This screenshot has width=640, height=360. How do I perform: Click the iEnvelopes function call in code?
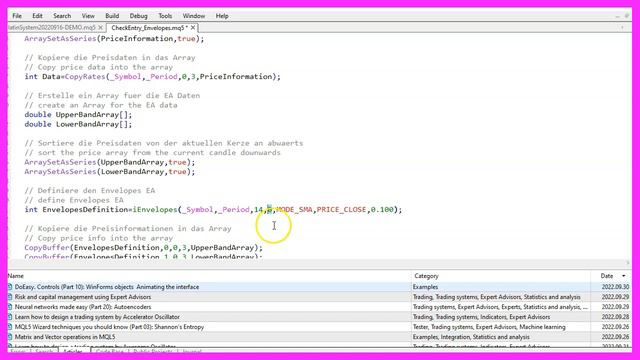pyautogui.click(x=155, y=210)
